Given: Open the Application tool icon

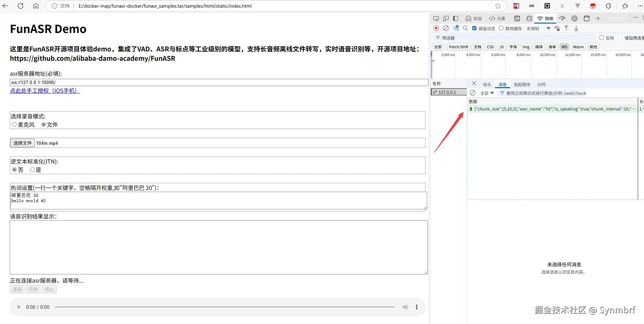Looking at the screenshot, I should coord(587,18).
